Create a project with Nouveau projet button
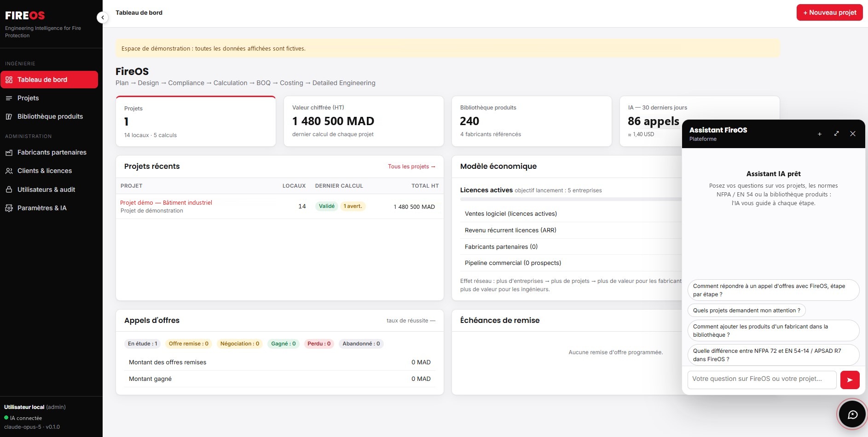This screenshot has width=868, height=437. (829, 12)
